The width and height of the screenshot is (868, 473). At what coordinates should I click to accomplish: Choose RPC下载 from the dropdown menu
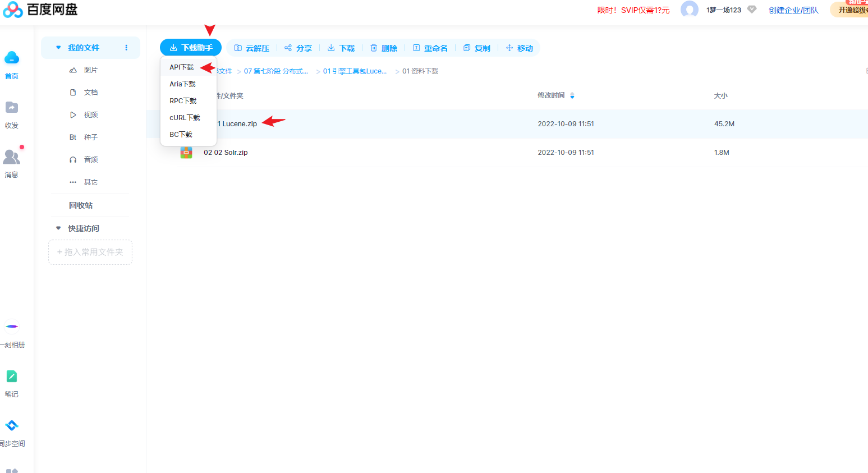(183, 101)
